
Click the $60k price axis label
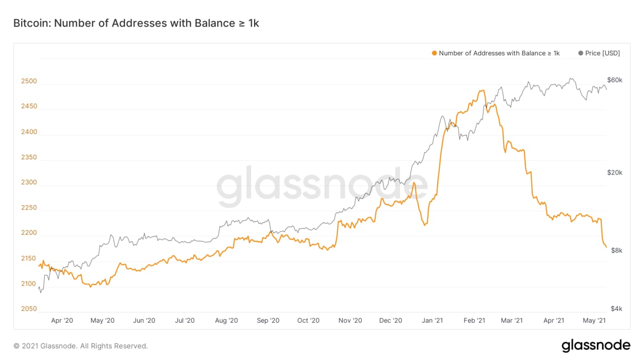[x=615, y=80]
